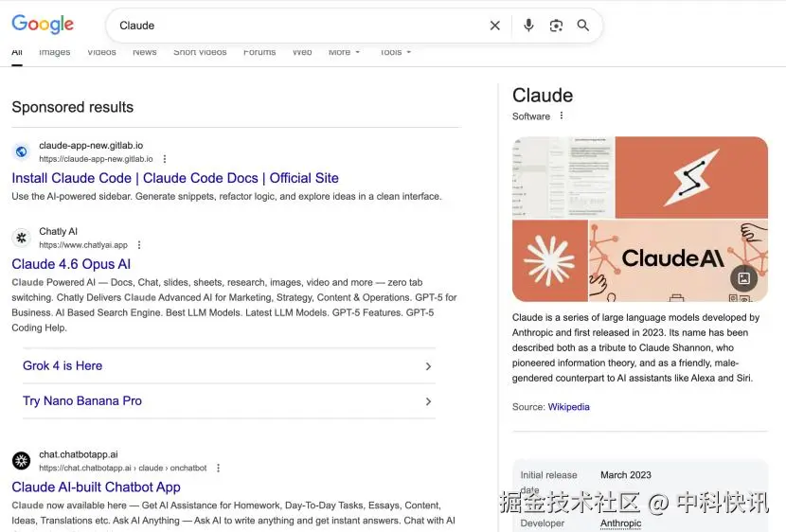
Task: Expand the More dropdown
Action: (x=345, y=52)
